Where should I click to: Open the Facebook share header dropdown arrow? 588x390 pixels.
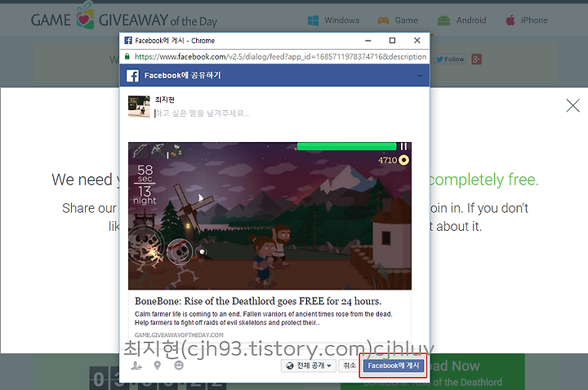[x=420, y=77]
